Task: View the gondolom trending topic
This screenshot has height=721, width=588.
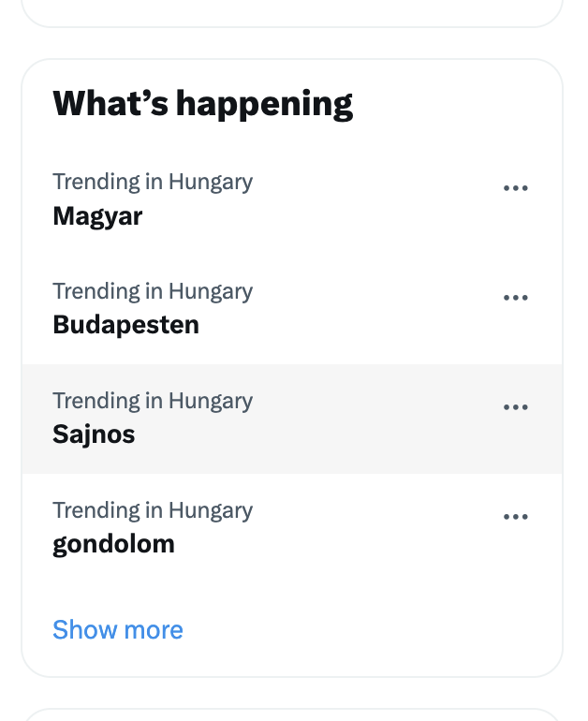Action: pyautogui.click(x=113, y=544)
